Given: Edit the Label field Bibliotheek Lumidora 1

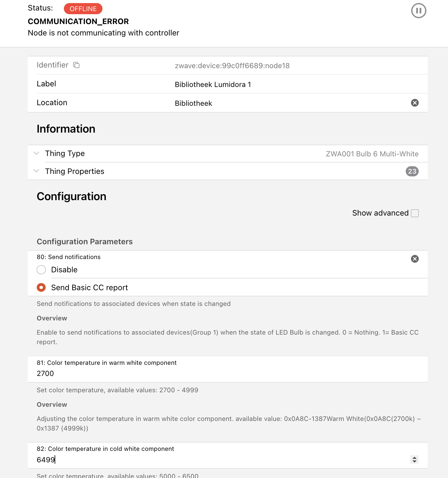Looking at the screenshot, I should point(213,84).
